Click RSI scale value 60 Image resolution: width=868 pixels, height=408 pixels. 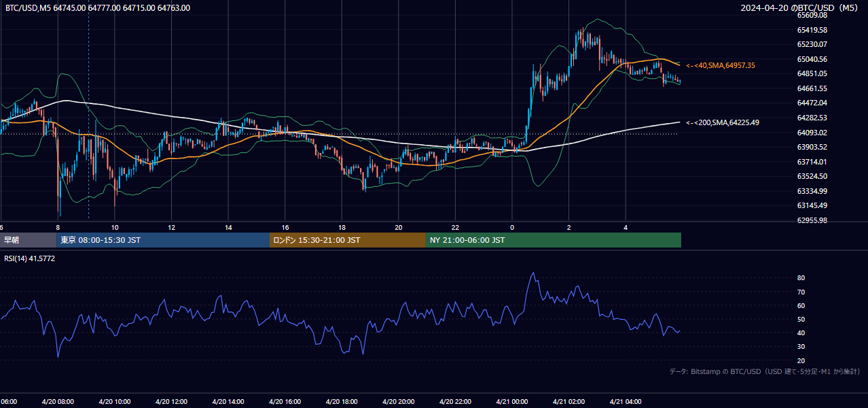pyautogui.click(x=801, y=305)
